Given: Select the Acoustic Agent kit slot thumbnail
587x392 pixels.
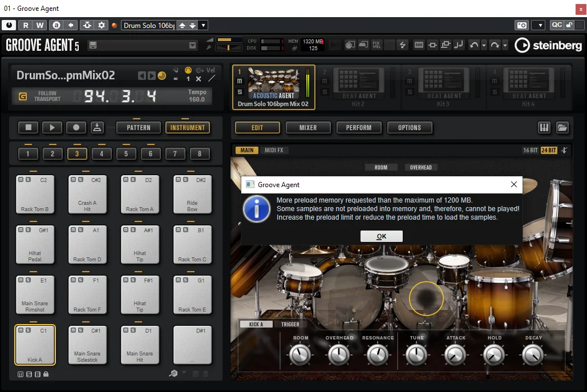Looking at the screenshot, I should point(274,84).
